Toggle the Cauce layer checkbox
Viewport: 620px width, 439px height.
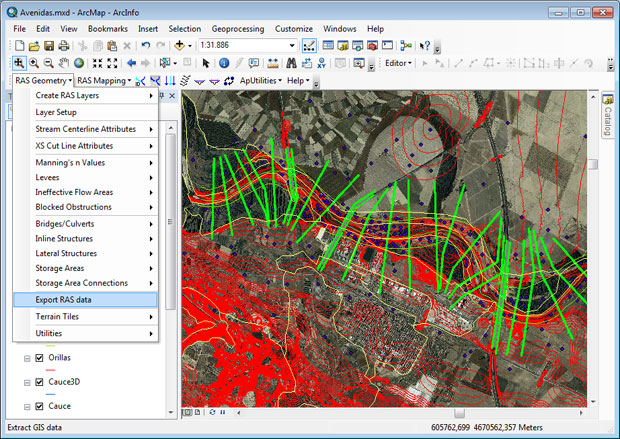39,406
